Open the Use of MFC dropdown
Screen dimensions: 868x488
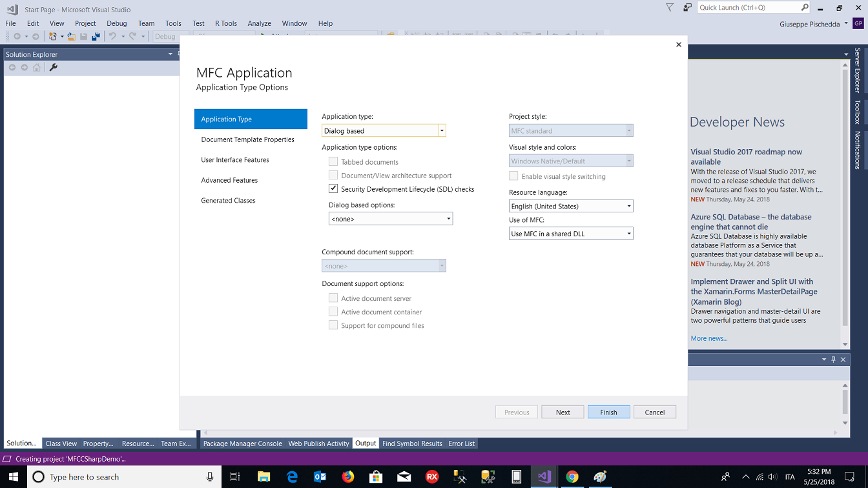click(571, 234)
